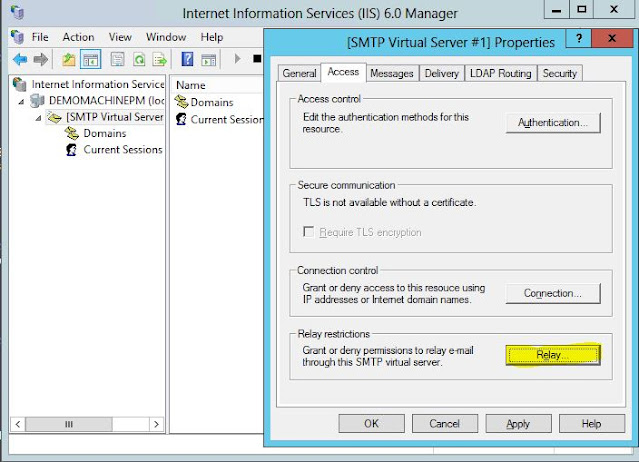639x462 pixels.
Task: Click the Current Sessions icon in the tree
Action: 71,150
